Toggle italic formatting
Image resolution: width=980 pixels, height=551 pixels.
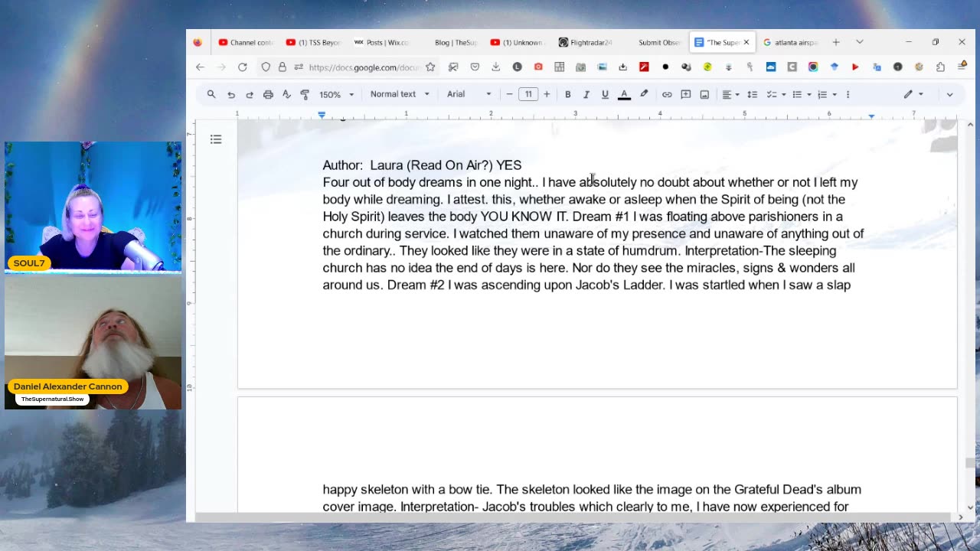coord(586,94)
